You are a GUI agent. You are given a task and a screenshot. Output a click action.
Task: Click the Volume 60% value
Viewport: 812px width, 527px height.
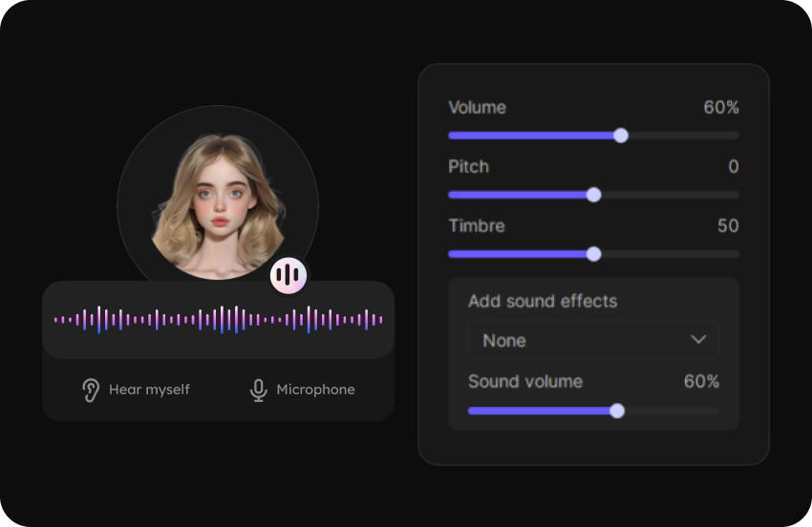pyautogui.click(x=721, y=108)
